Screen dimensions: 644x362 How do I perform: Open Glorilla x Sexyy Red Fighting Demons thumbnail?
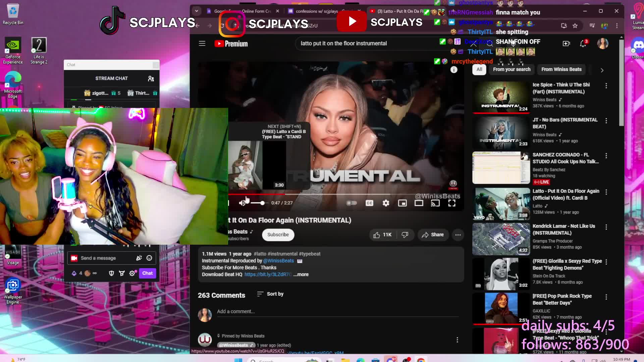[501, 274]
